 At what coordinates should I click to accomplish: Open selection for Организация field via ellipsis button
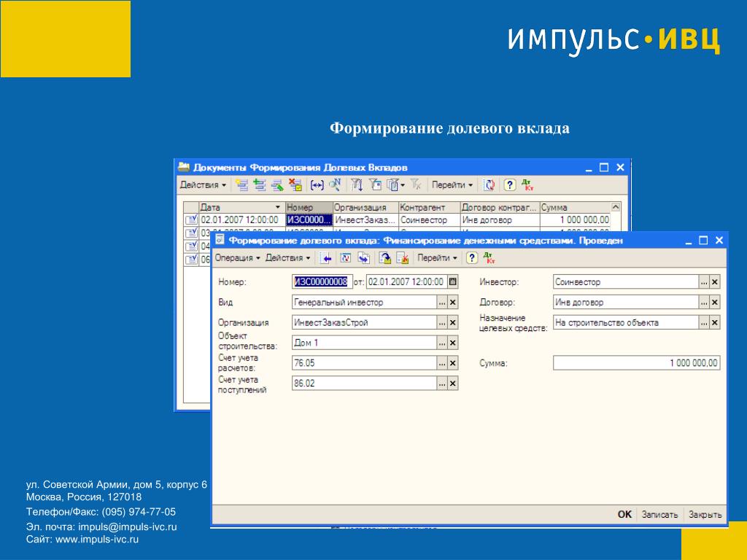442,323
